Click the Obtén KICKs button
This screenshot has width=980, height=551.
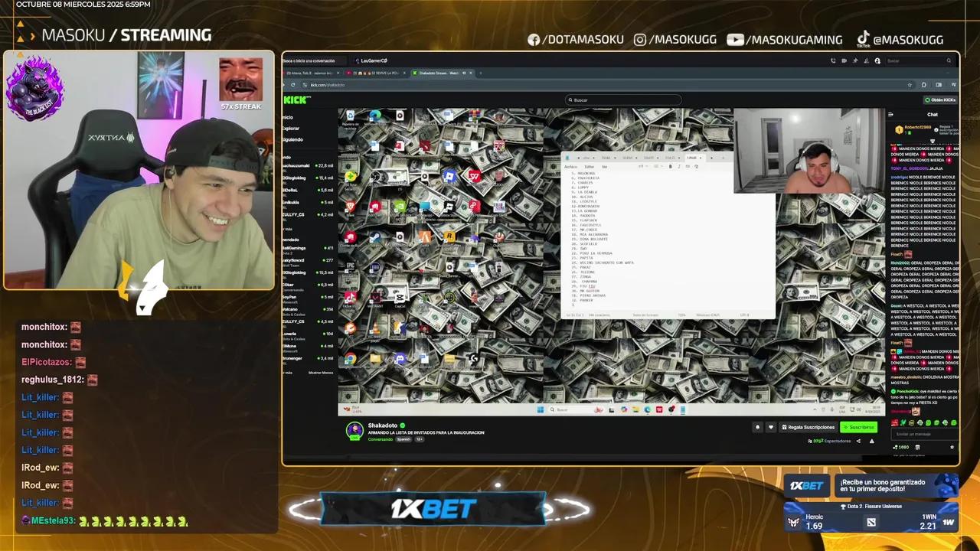[940, 99]
